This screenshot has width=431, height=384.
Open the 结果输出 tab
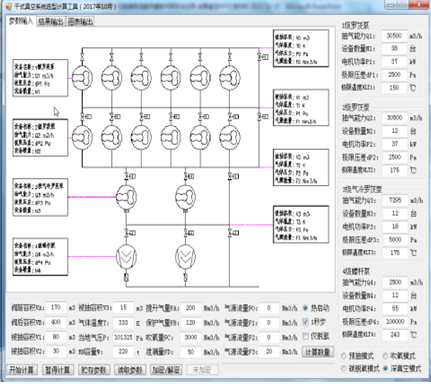(x=51, y=22)
